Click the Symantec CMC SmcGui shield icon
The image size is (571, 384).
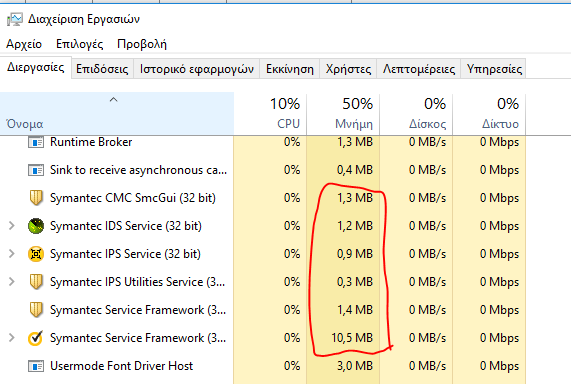pyautogui.click(x=36, y=198)
